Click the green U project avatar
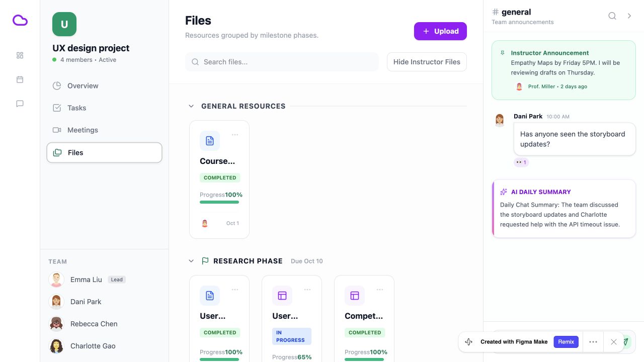 64,24
